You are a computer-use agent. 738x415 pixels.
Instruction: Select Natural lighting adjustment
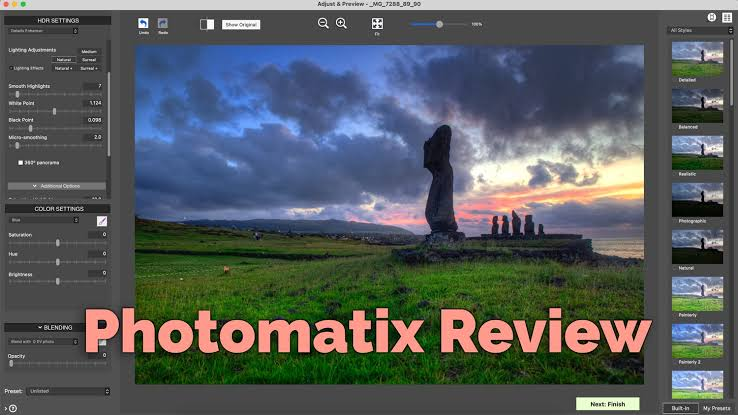click(x=64, y=60)
